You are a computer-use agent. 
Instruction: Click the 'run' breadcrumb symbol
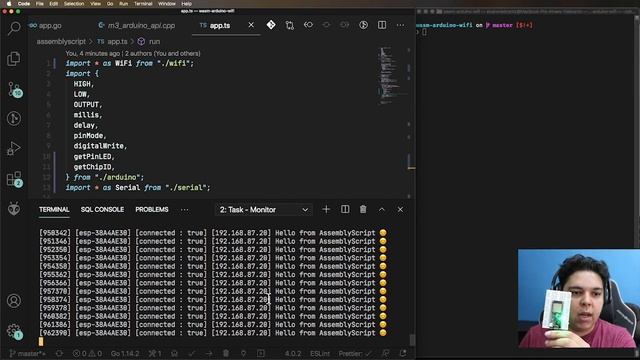pos(149,42)
